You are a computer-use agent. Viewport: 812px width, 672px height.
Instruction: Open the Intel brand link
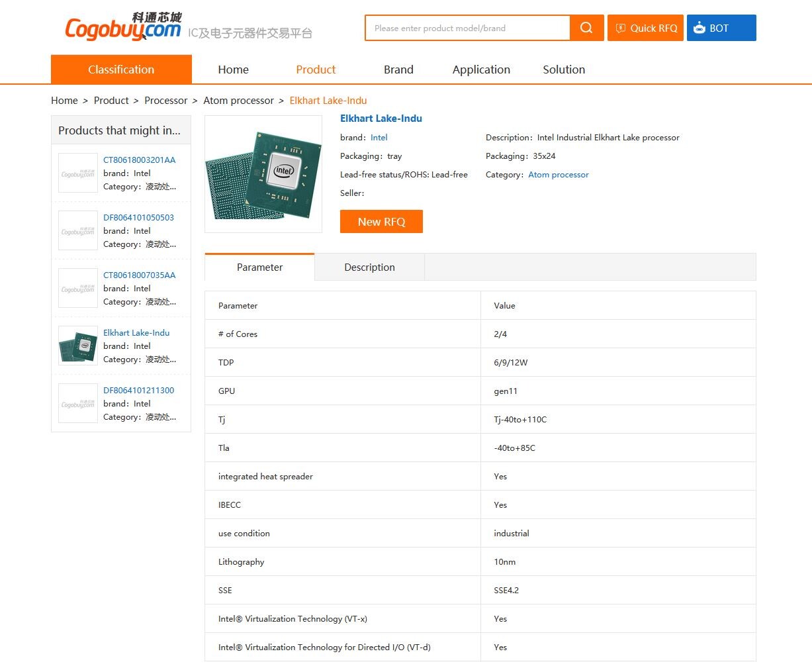379,138
